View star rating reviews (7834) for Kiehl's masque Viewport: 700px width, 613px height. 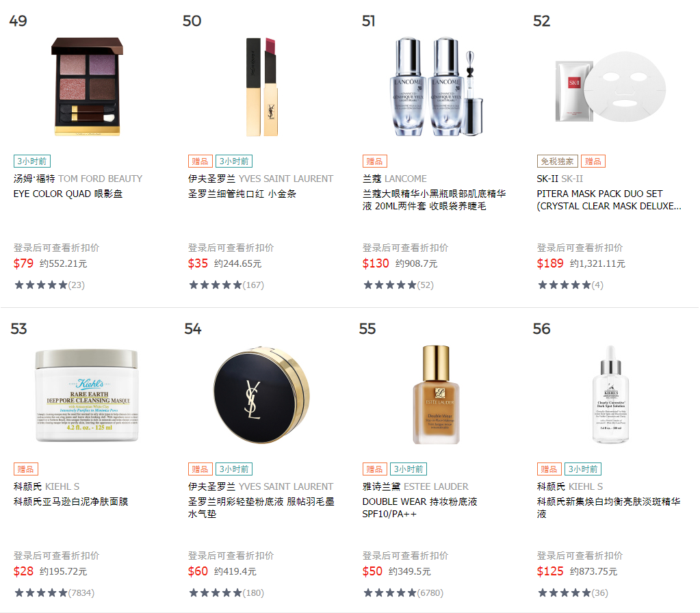55,593
